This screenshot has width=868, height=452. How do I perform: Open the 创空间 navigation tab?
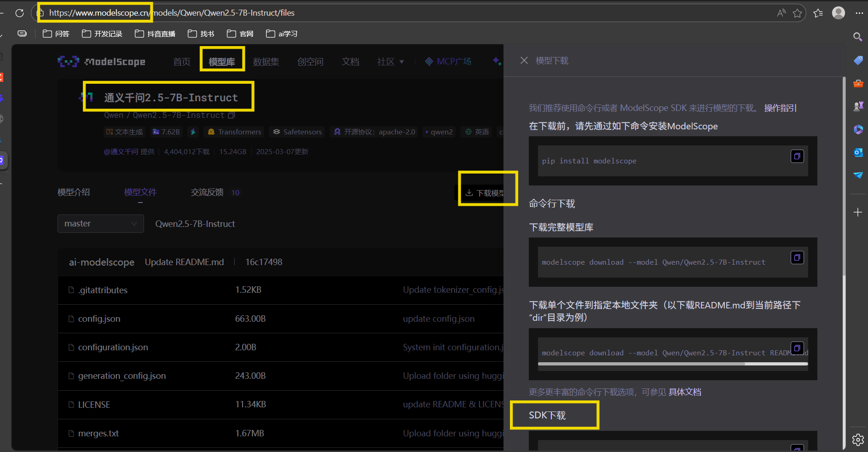pos(310,62)
